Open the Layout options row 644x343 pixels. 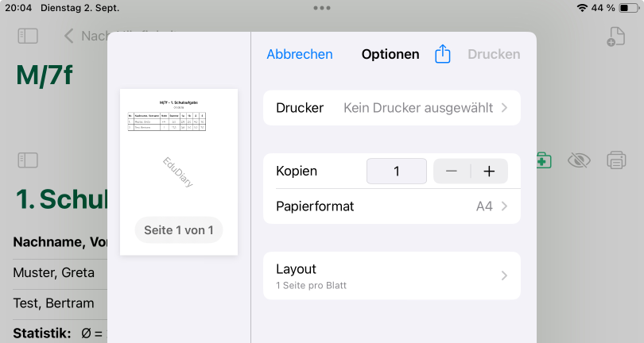coord(391,276)
